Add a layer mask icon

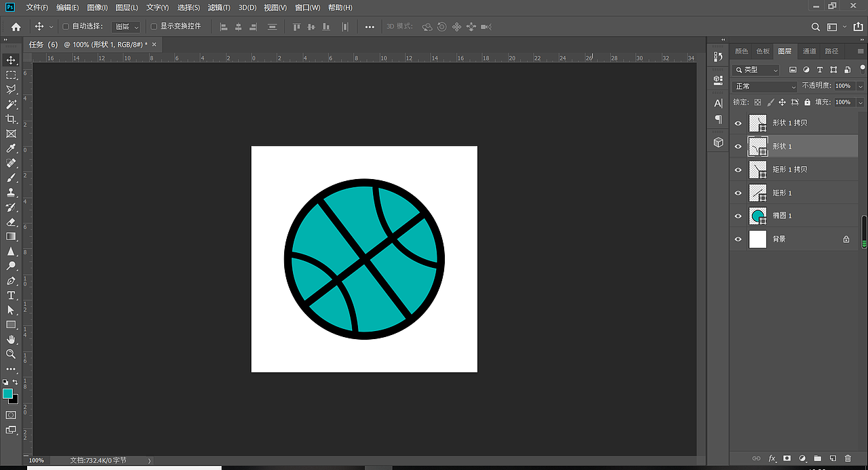coord(787,458)
